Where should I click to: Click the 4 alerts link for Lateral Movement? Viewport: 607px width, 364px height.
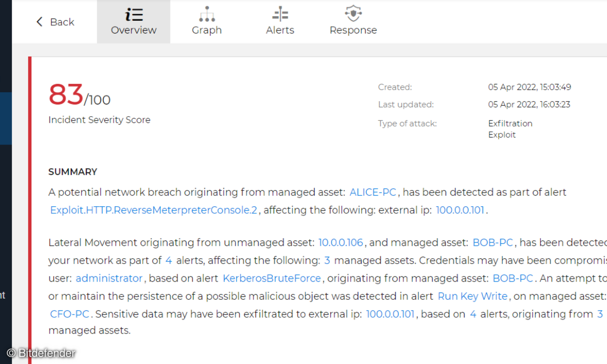pyautogui.click(x=169, y=261)
